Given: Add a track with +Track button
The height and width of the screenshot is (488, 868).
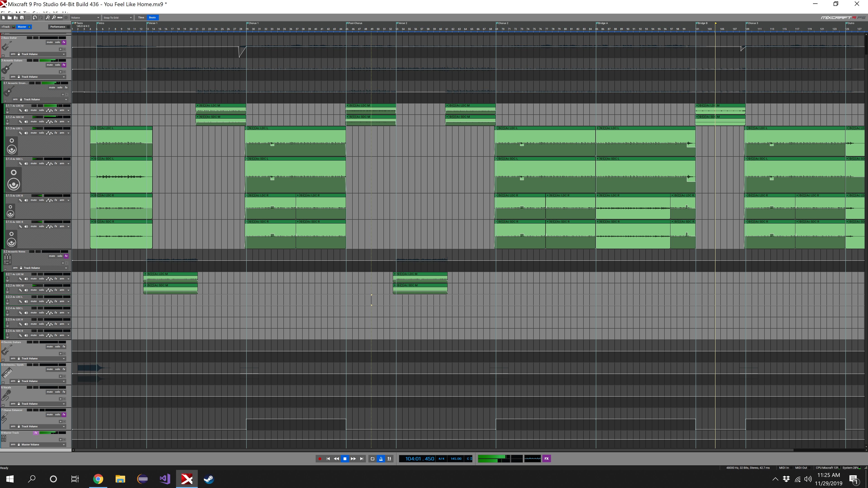Looking at the screenshot, I should pos(8,27).
